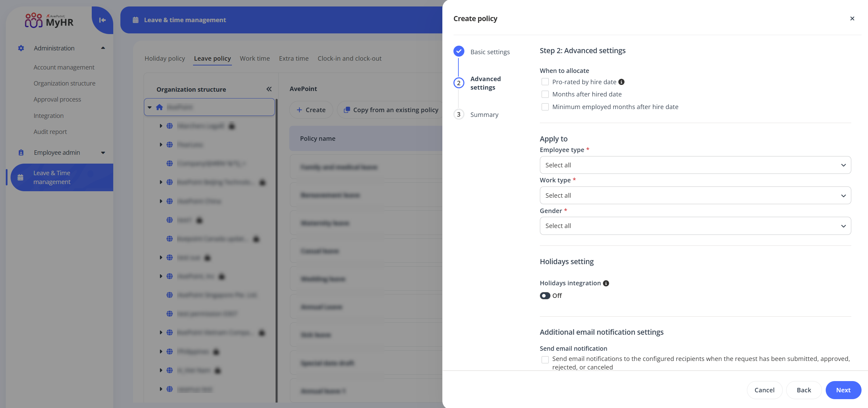This screenshot has width=868, height=408.
Task: Expand the last visible organization tree node
Action: click(161, 389)
